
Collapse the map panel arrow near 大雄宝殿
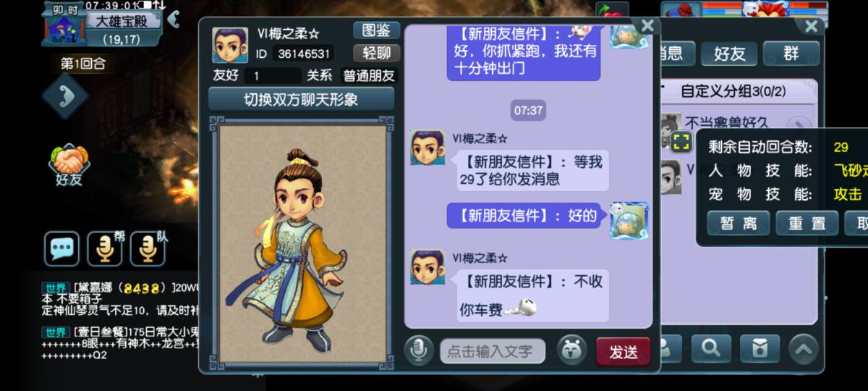pyautogui.click(x=174, y=19)
